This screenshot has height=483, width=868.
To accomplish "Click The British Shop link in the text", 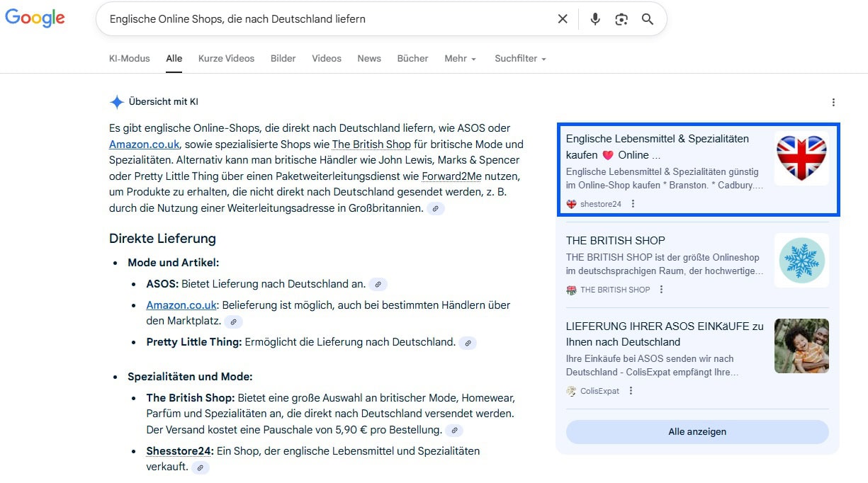I will pos(372,144).
